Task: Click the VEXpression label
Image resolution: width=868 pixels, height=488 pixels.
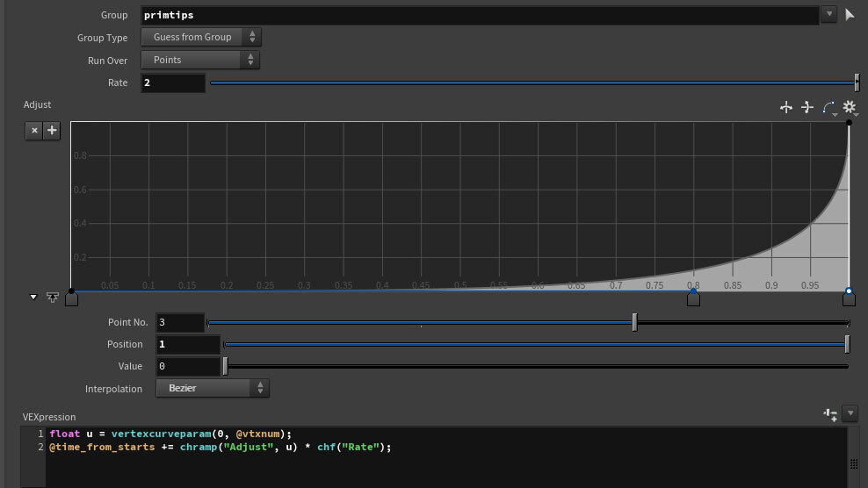Action: pyautogui.click(x=49, y=417)
